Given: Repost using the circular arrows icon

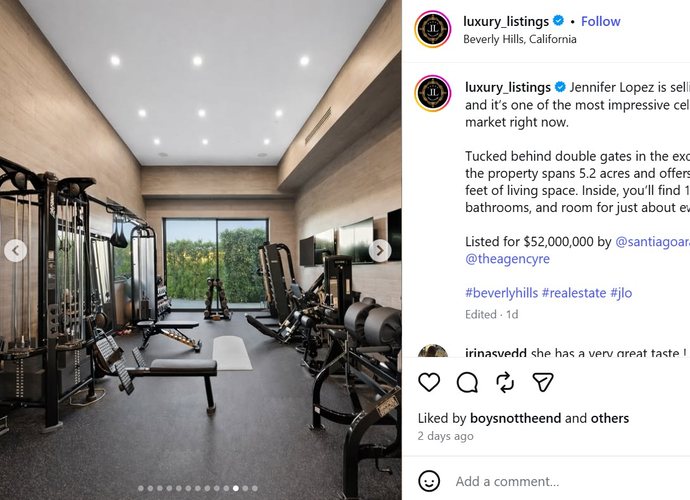Looking at the screenshot, I should pyautogui.click(x=505, y=382).
